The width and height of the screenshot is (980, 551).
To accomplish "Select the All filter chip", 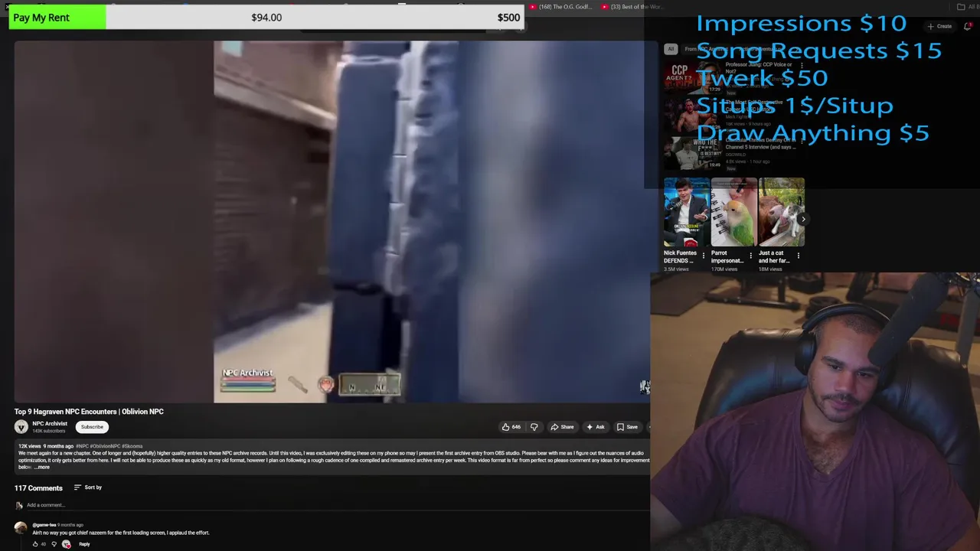I will 671,49.
